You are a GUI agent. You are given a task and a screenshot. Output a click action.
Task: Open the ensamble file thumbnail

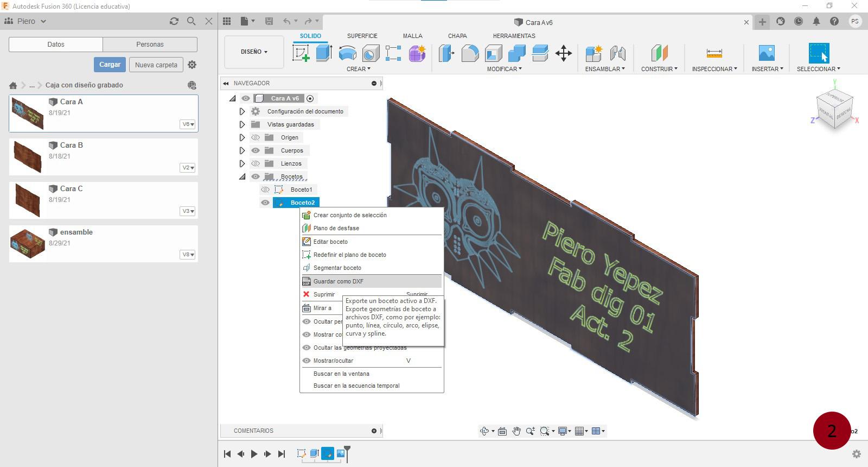pos(27,243)
